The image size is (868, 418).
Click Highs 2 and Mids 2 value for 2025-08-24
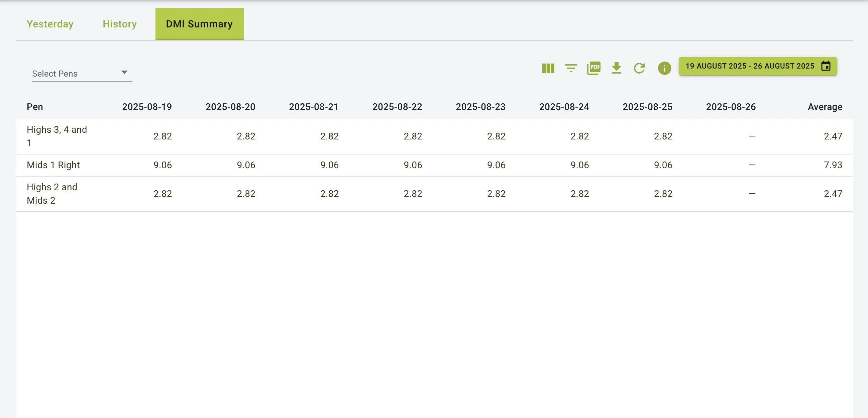(x=579, y=194)
